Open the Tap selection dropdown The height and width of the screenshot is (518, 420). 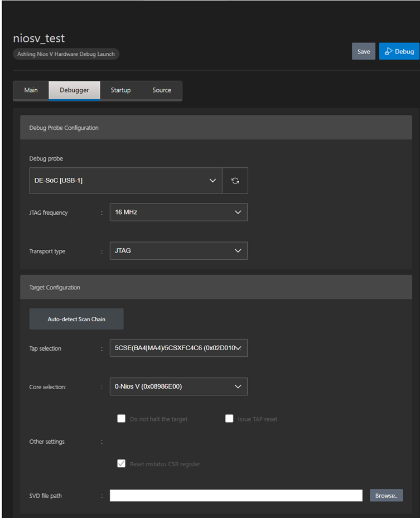click(178, 348)
